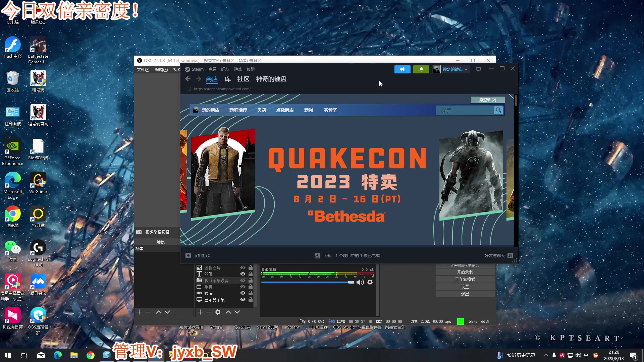
Task: Mute desktop audio speaker icon
Action: [360, 282]
